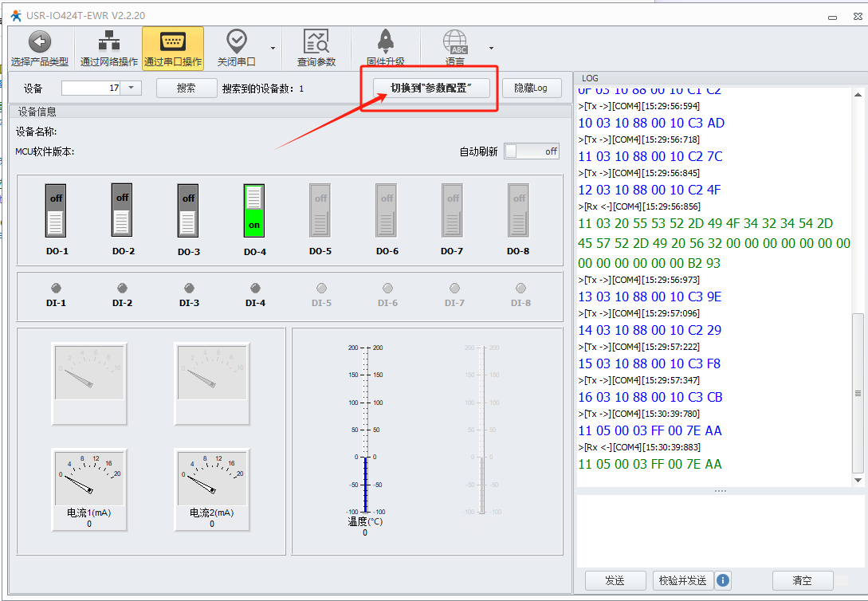The height and width of the screenshot is (601, 868).
Task: Click the LOG scrollbar down arrow
Action: [858, 481]
